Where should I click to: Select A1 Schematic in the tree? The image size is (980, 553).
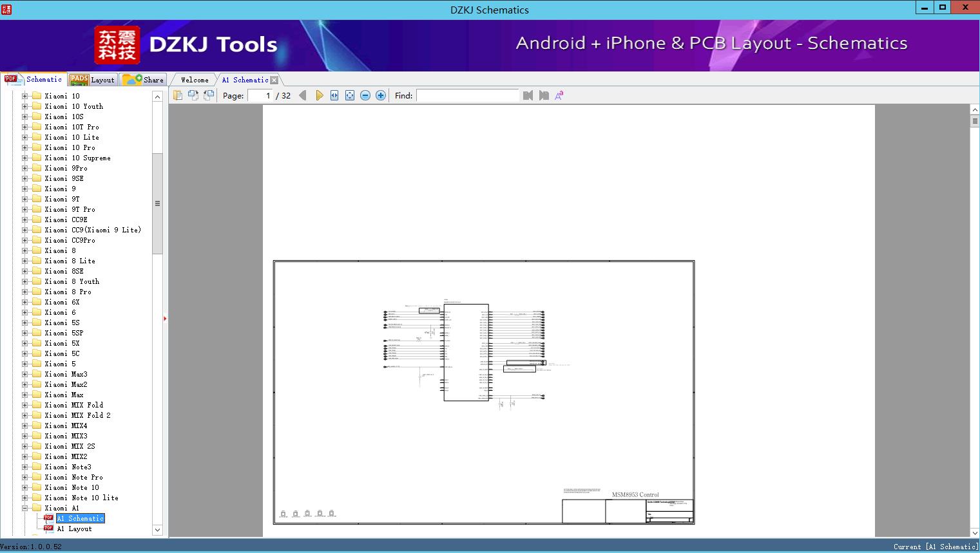(x=80, y=518)
